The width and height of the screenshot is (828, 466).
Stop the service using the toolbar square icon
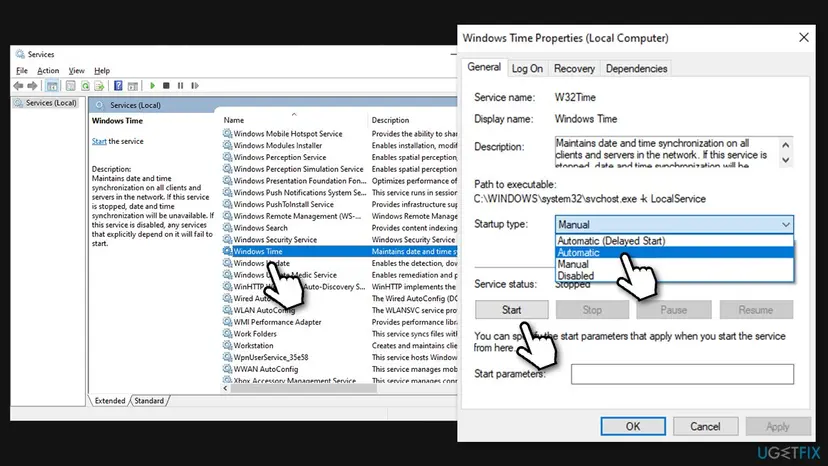166,86
